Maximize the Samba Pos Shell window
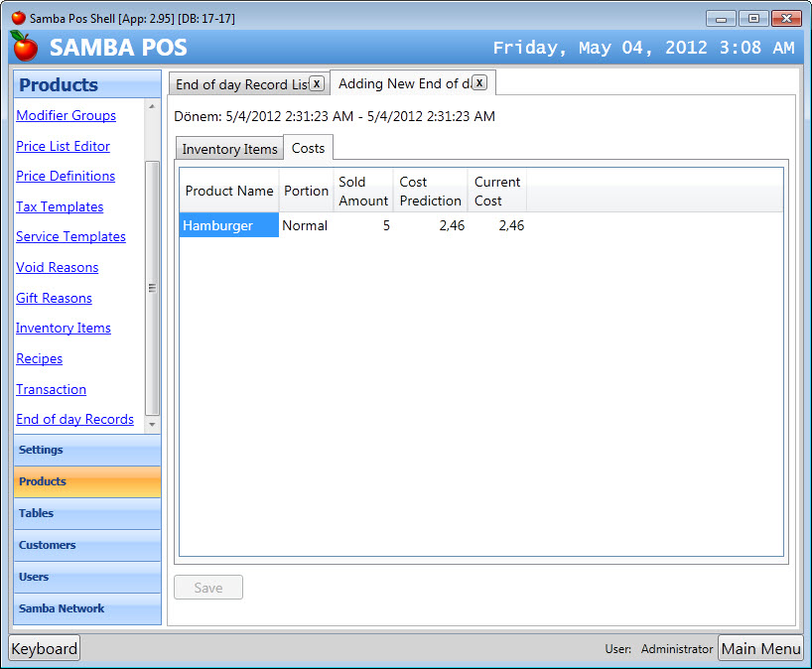This screenshot has width=812, height=669. (753, 19)
